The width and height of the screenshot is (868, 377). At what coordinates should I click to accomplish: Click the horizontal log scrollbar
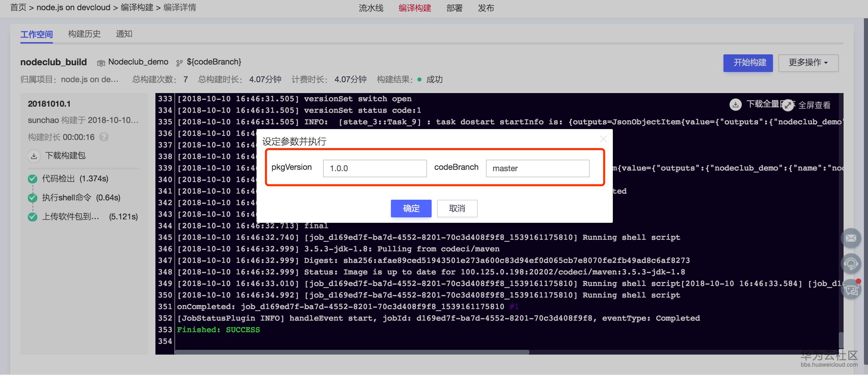(x=352, y=352)
